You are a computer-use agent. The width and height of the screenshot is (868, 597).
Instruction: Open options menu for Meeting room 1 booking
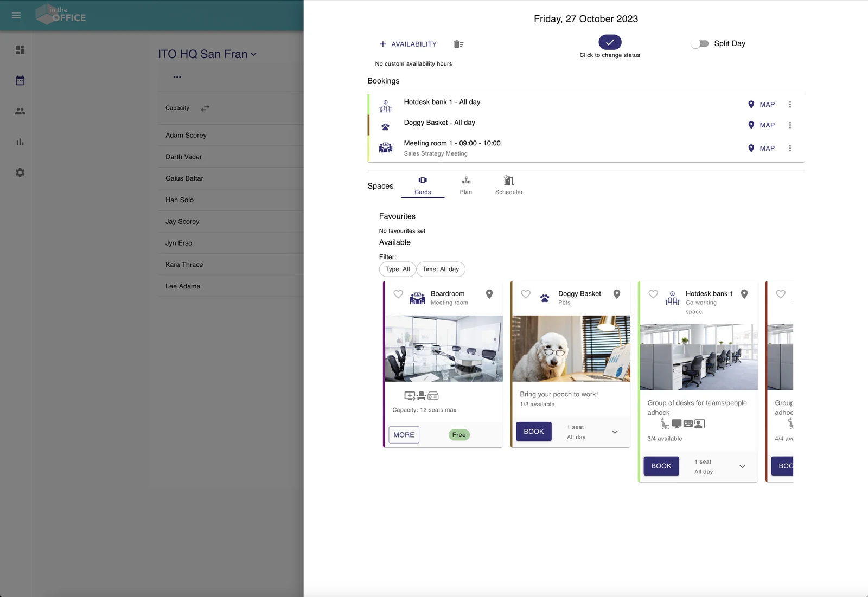coord(790,149)
